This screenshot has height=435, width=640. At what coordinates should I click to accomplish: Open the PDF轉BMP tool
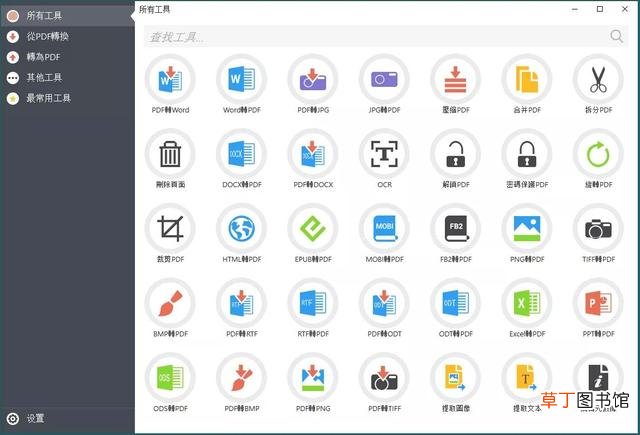[x=242, y=378]
